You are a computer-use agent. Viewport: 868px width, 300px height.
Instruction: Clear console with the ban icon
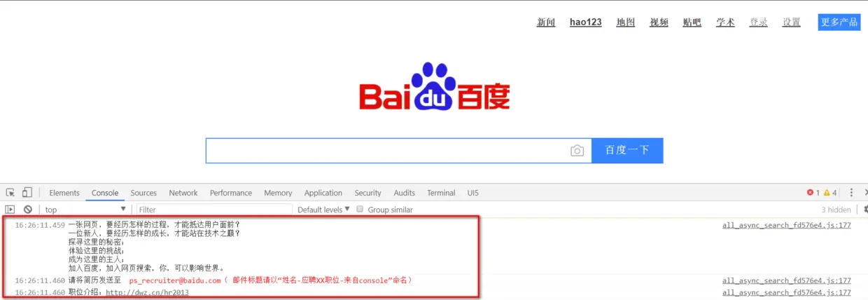28,210
